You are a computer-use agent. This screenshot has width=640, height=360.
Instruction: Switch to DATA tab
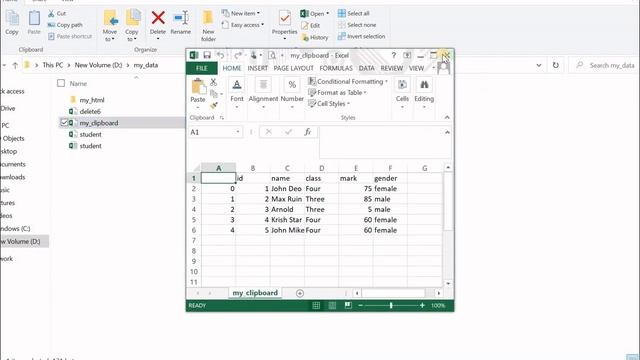point(367,68)
